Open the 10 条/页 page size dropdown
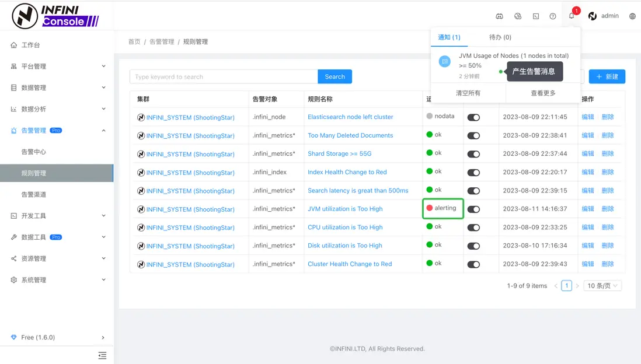The image size is (641, 364). [x=602, y=286]
